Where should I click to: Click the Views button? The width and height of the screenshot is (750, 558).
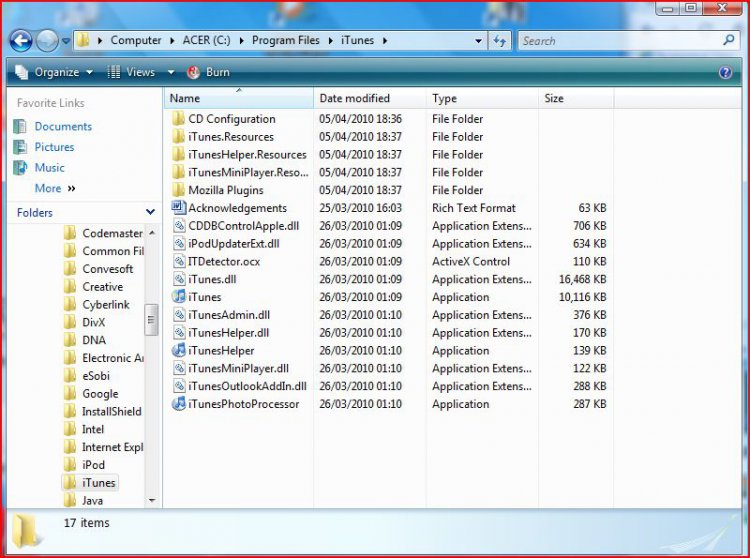[132, 72]
